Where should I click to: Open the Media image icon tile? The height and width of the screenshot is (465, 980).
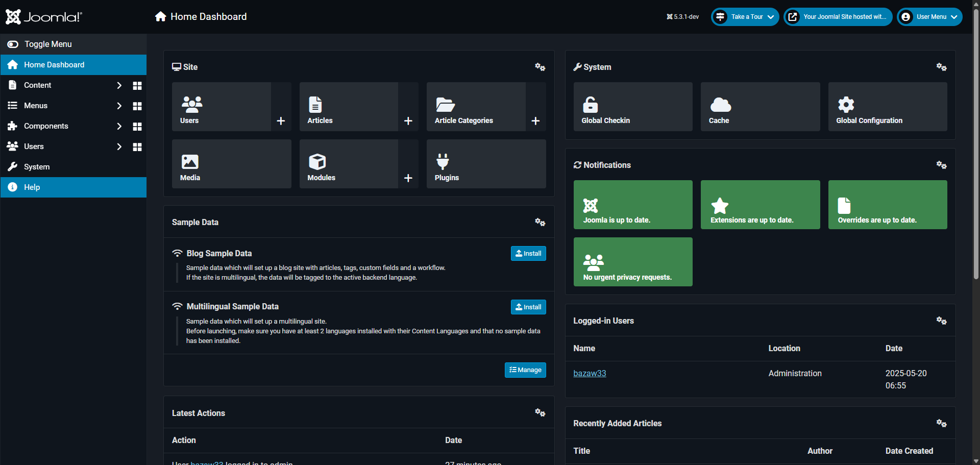[x=231, y=164]
